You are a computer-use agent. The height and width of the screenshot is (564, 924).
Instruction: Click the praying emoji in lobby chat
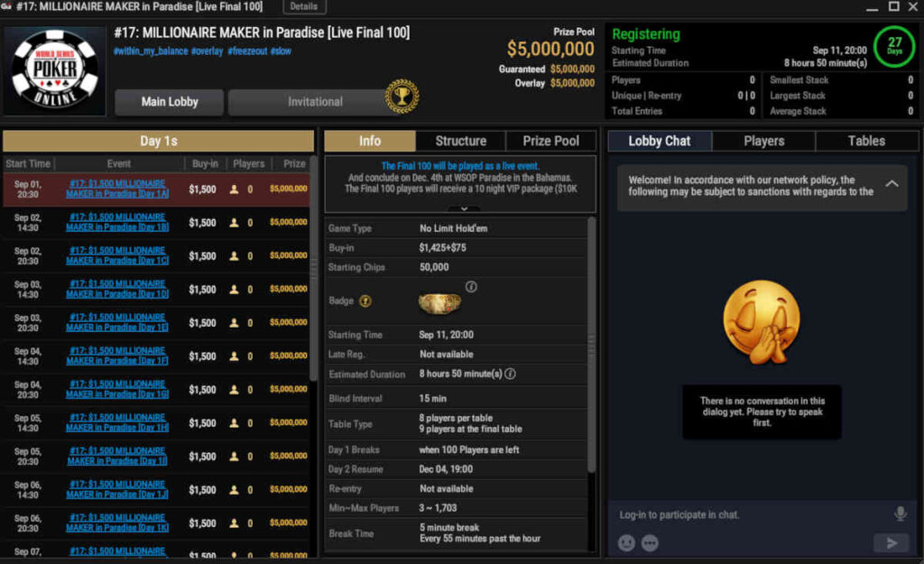click(762, 322)
